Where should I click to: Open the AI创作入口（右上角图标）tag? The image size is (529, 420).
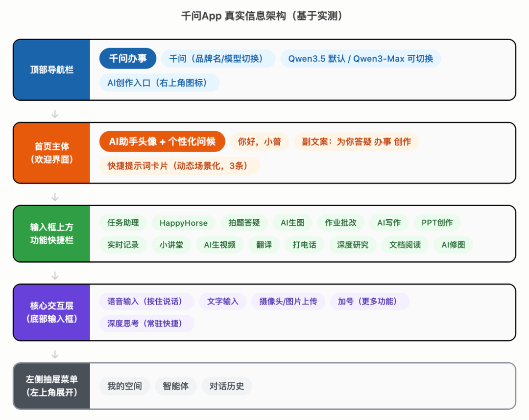tap(159, 83)
